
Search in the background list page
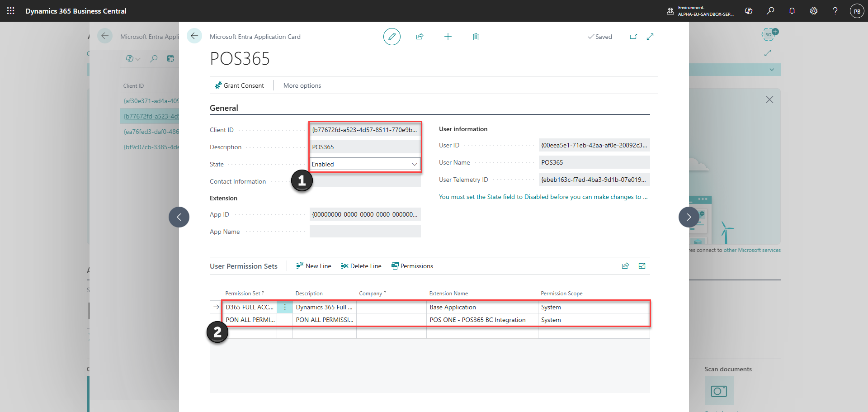click(154, 58)
